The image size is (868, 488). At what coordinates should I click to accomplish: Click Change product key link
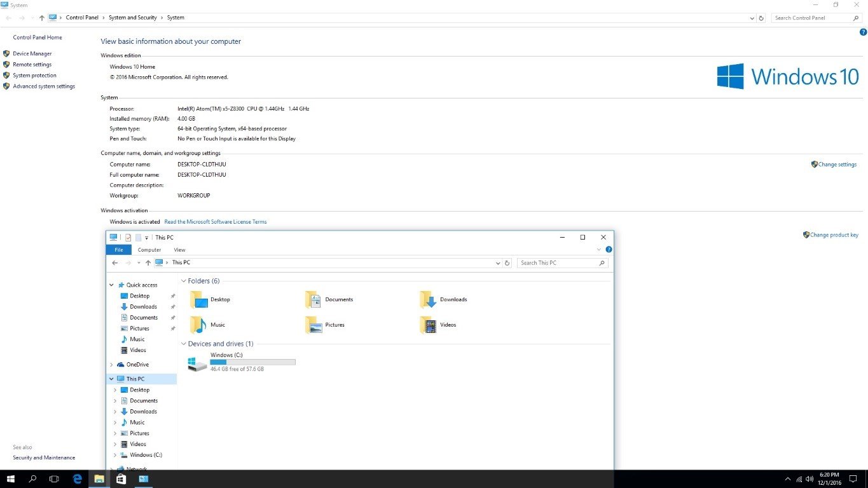point(834,235)
